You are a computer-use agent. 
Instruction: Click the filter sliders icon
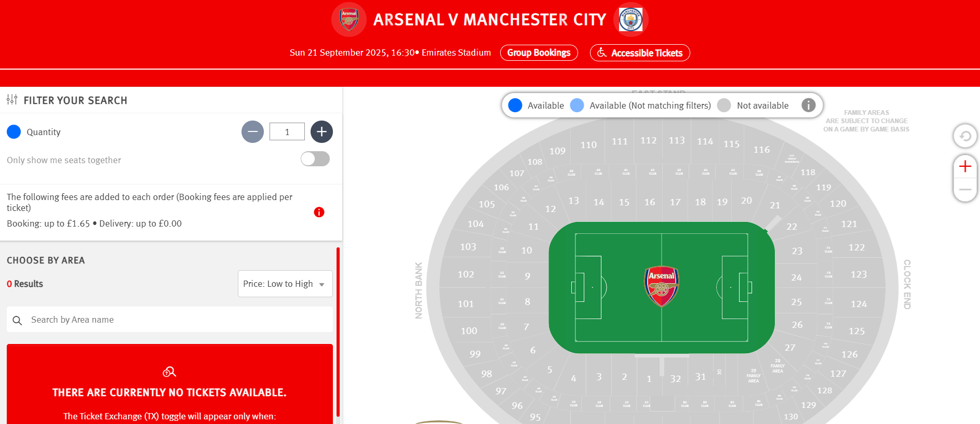click(12, 100)
